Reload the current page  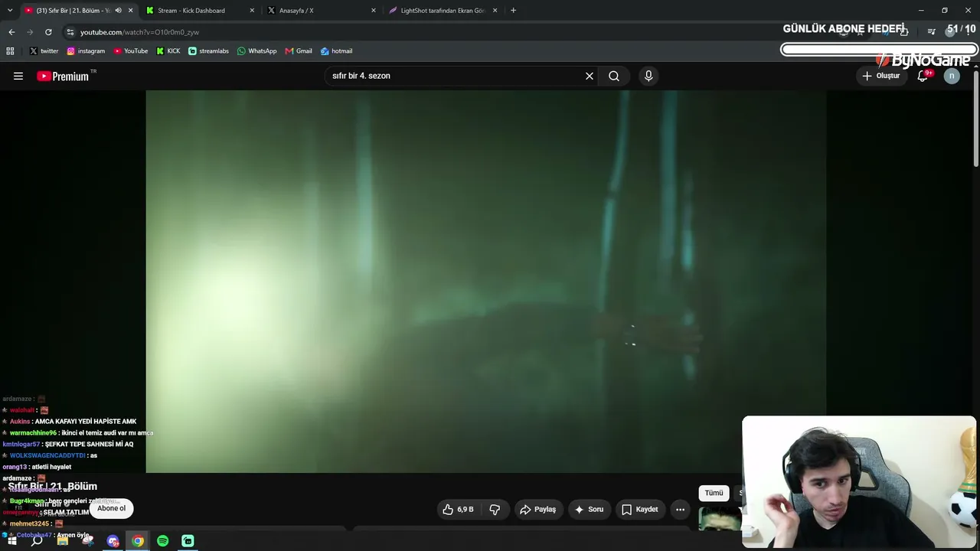pos(48,32)
